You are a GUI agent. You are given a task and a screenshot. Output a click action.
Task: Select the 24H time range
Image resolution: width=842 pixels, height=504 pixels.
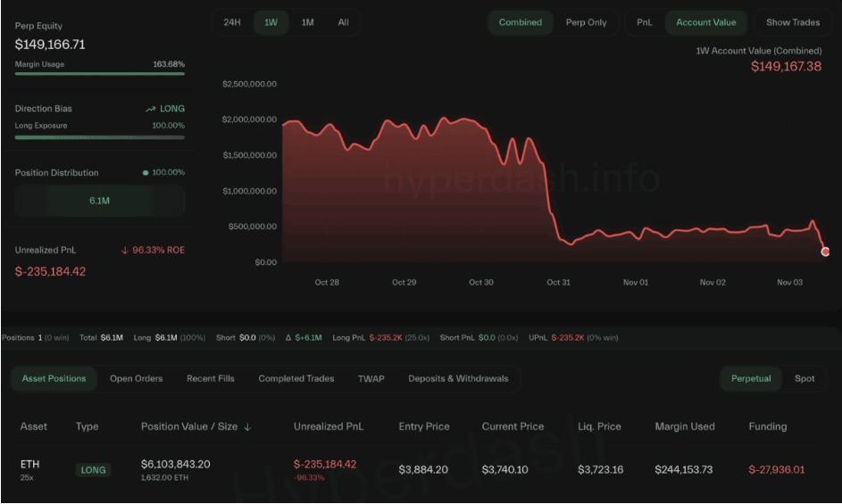pyautogui.click(x=232, y=22)
